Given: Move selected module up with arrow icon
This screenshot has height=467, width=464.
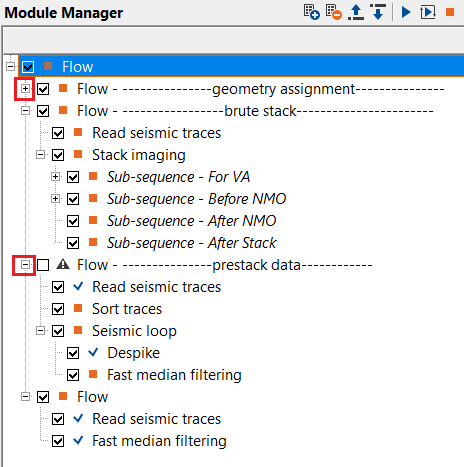Looking at the screenshot, I should [356, 12].
